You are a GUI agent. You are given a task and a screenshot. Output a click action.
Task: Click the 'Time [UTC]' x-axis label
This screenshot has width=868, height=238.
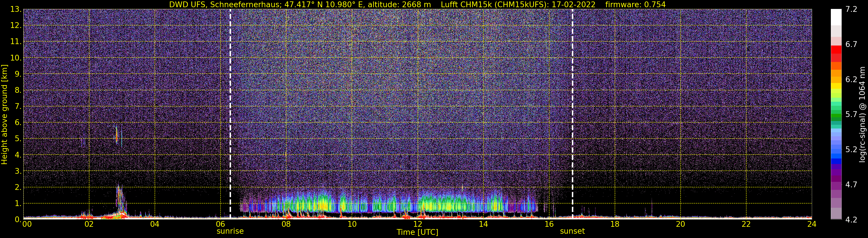point(417,232)
